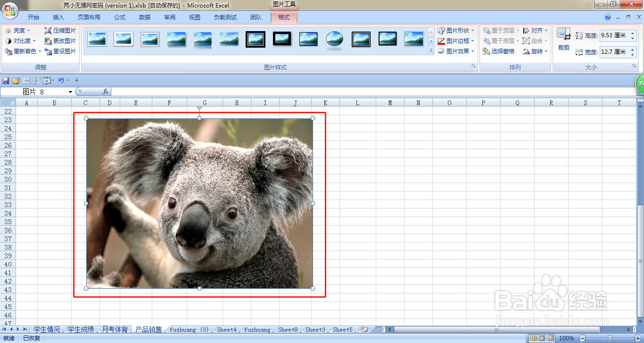Screen dimensions: 644x343
Task: Open the Undo history dropdown arrow
Action: (68, 81)
